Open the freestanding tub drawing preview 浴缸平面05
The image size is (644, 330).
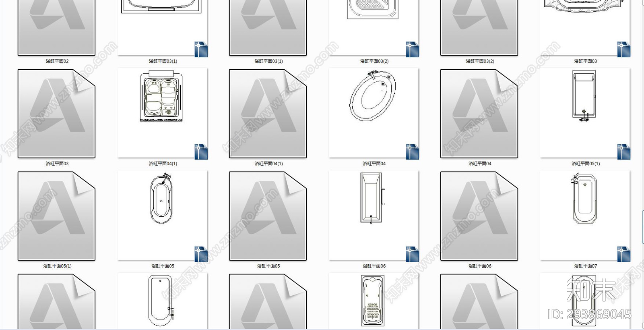point(162,215)
